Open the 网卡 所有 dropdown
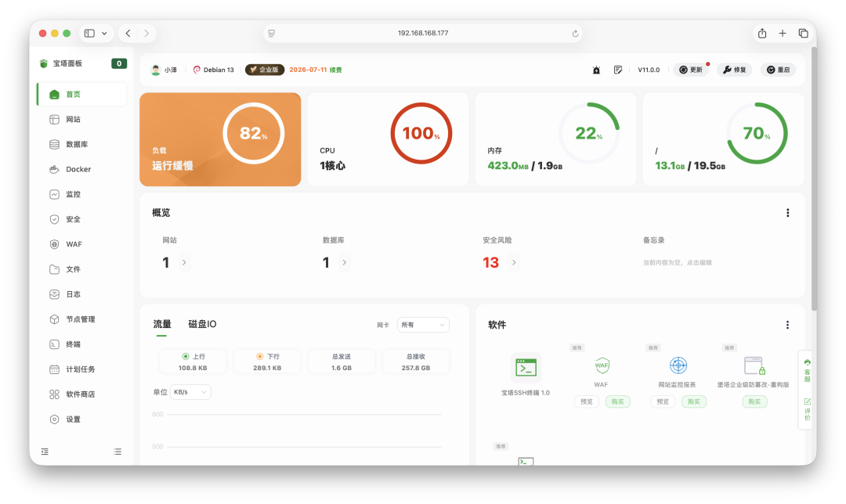846x504 pixels. coord(423,325)
